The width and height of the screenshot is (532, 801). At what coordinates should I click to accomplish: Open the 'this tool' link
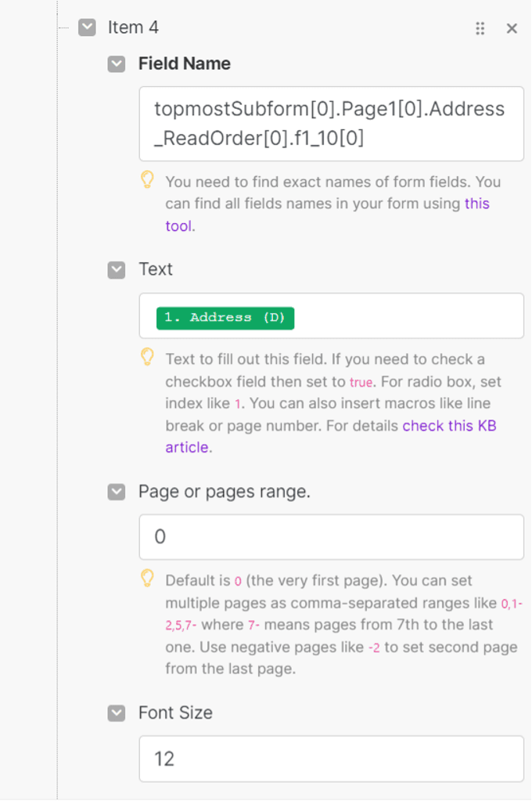click(327, 215)
